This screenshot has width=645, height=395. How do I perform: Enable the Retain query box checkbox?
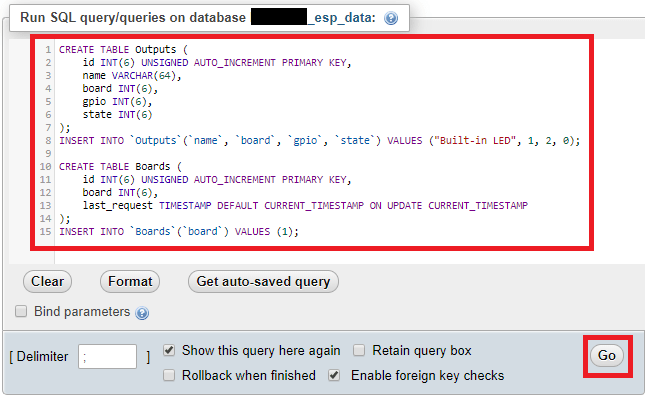(359, 350)
